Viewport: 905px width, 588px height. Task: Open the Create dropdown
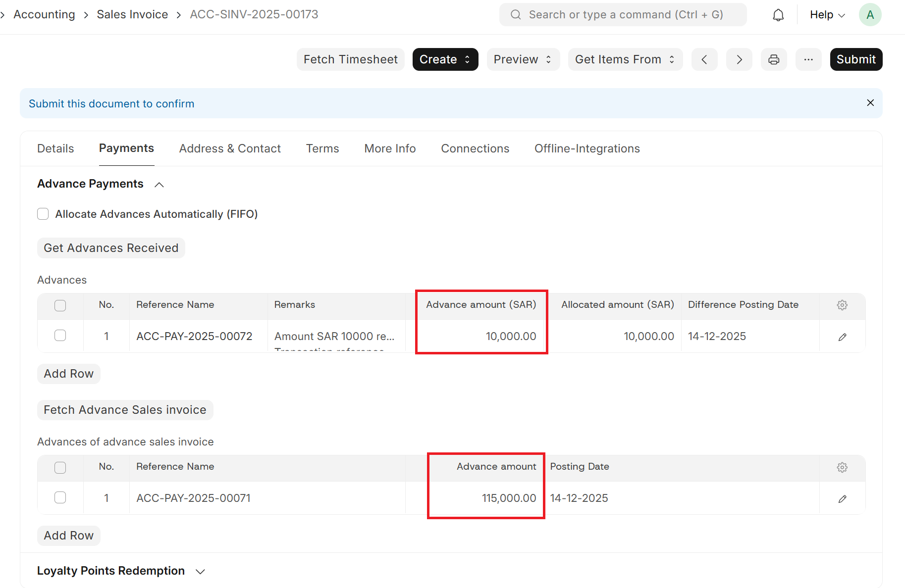pyautogui.click(x=445, y=59)
